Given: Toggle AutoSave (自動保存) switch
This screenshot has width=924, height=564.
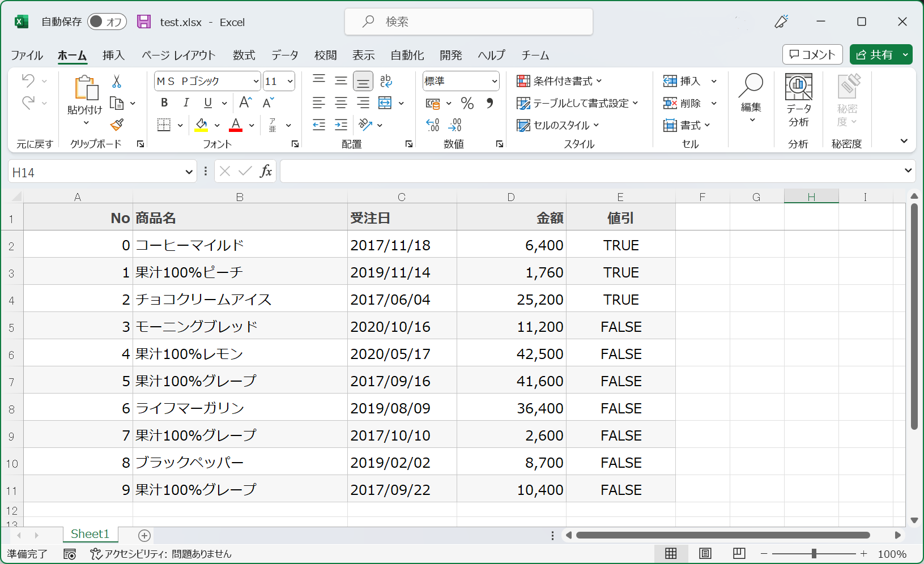Looking at the screenshot, I should point(107,22).
